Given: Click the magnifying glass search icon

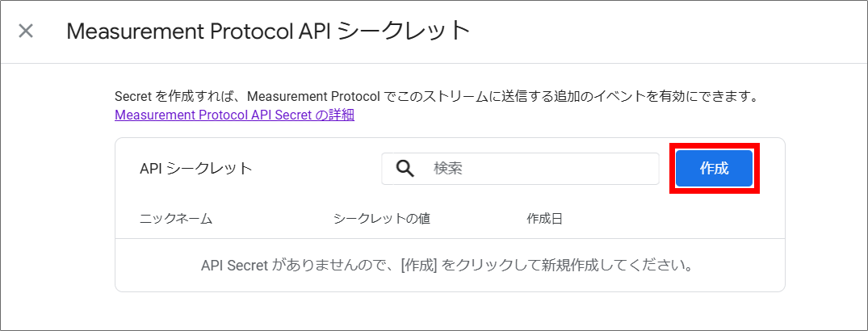Looking at the screenshot, I should pos(405,168).
